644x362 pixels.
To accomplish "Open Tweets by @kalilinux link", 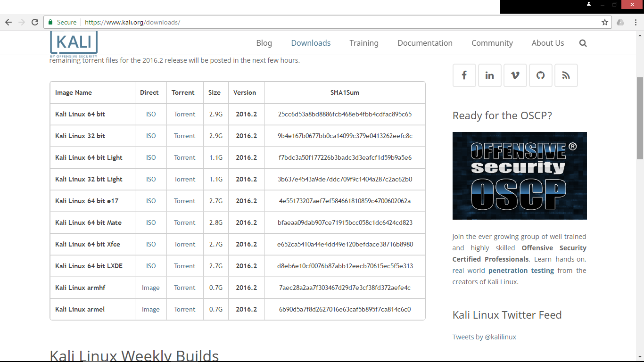I will (484, 337).
